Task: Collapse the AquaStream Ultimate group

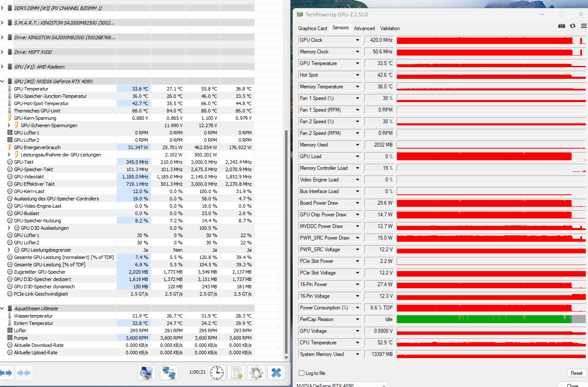Action: 2,308
